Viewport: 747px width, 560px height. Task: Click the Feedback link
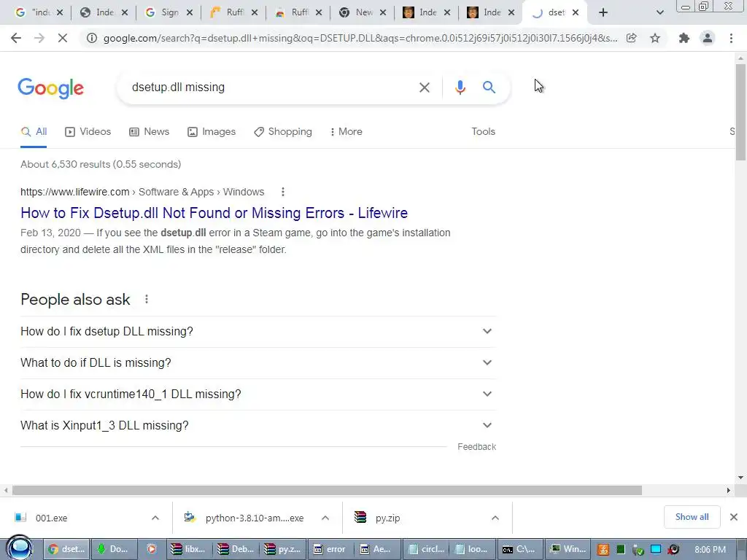476,447
